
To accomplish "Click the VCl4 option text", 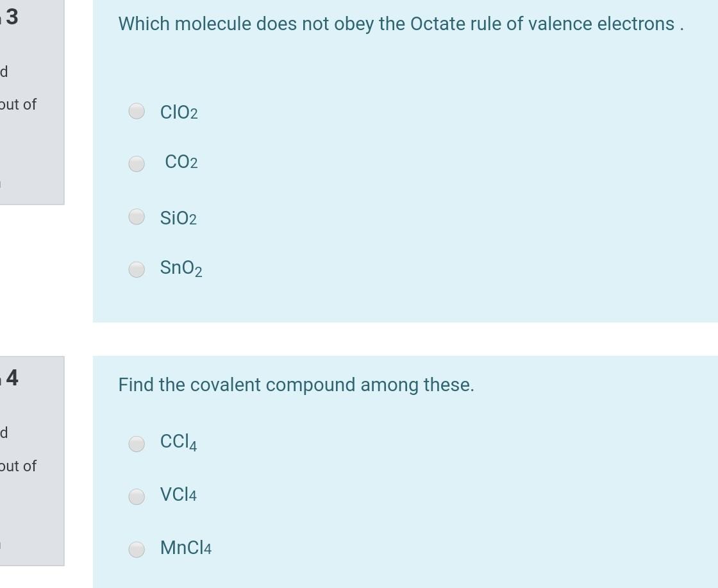I will pyautogui.click(x=178, y=494).
